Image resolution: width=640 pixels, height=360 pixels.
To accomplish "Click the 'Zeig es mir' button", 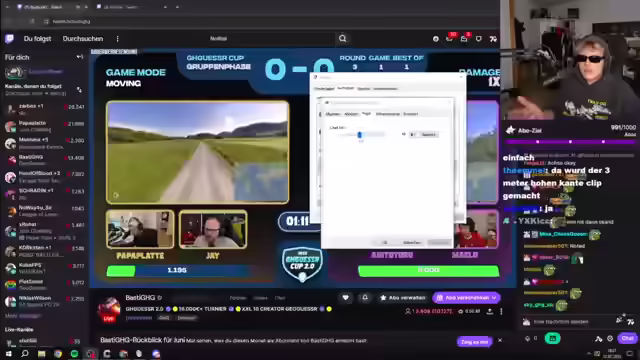I will tap(474, 342).
